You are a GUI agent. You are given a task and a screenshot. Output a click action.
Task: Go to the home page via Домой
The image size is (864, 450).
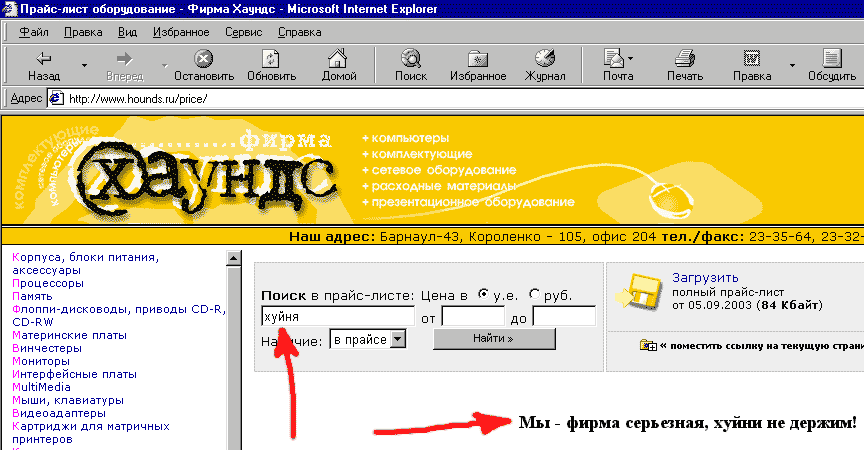[x=338, y=66]
